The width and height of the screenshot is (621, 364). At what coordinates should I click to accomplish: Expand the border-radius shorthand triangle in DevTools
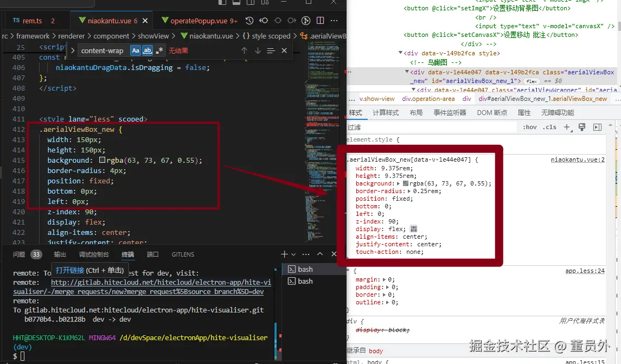(x=409, y=191)
